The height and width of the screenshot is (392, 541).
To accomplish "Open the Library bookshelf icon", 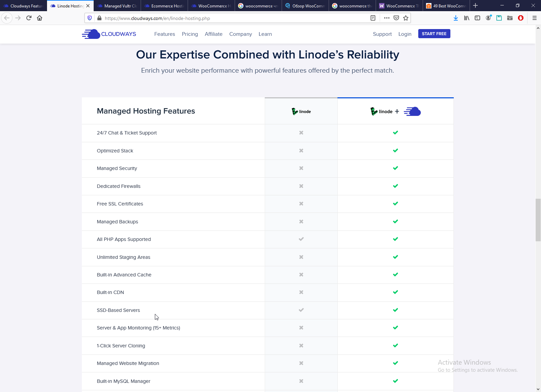I will click(467, 18).
